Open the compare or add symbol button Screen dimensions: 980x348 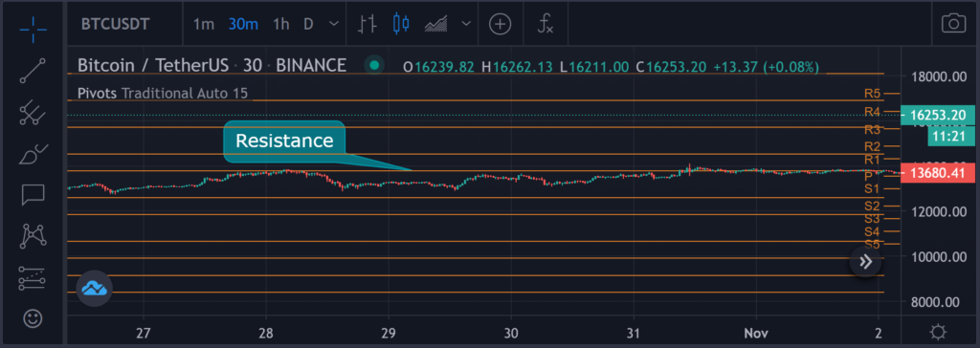[x=500, y=24]
